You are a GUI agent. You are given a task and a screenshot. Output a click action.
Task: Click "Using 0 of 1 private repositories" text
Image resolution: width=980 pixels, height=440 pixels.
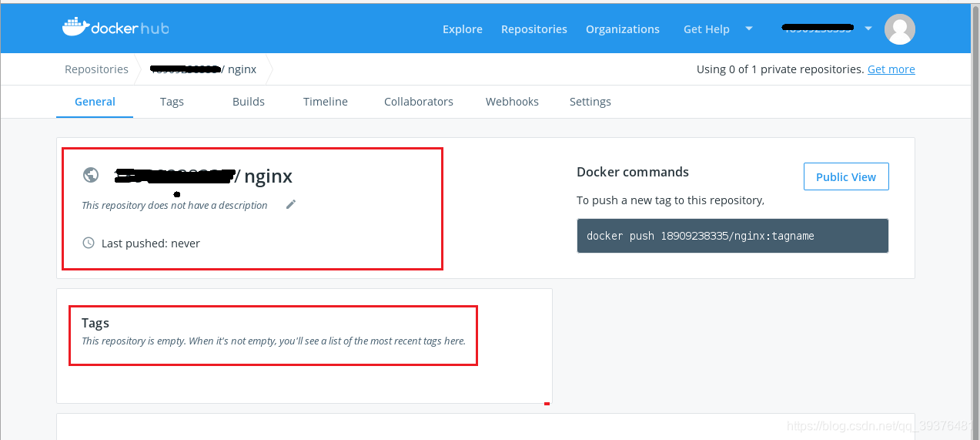coord(780,69)
